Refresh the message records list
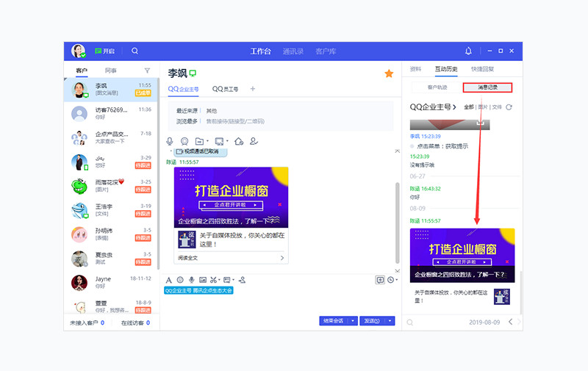The width and height of the screenshot is (588, 371). (x=509, y=107)
